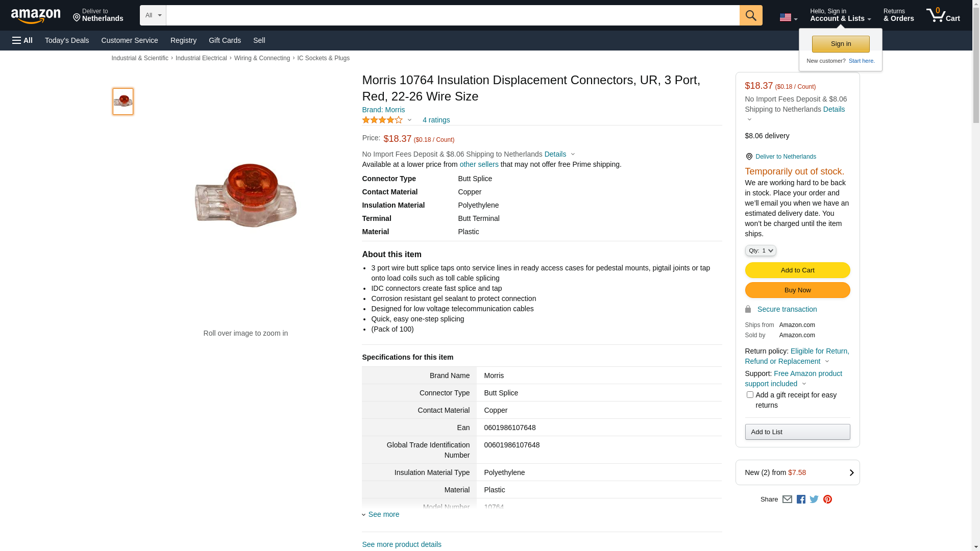
Task: Open the All hamburger menu
Action: click(22, 40)
